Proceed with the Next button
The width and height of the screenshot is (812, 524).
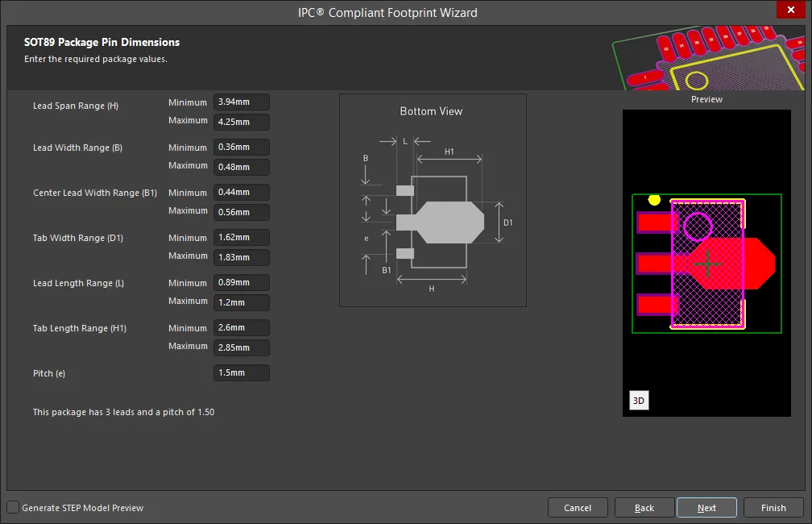(x=706, y=507)
